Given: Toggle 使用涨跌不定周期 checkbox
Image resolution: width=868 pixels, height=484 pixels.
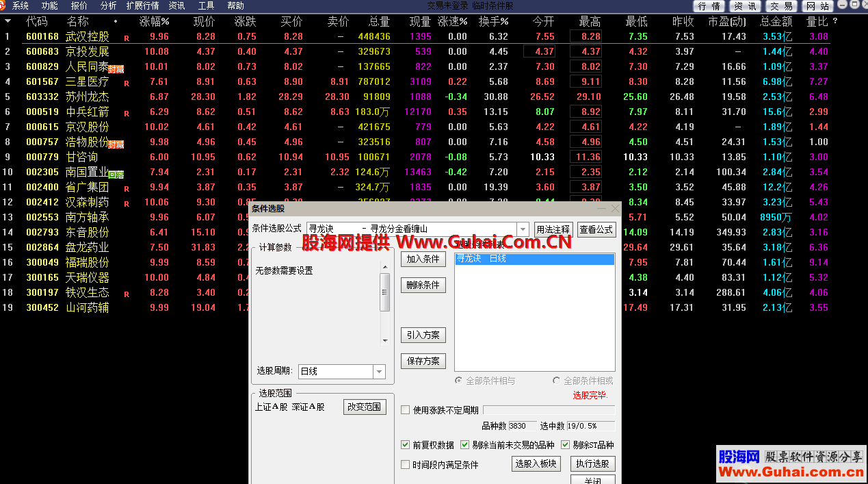Looking at the screenshot, I should [x=406, y=410].
